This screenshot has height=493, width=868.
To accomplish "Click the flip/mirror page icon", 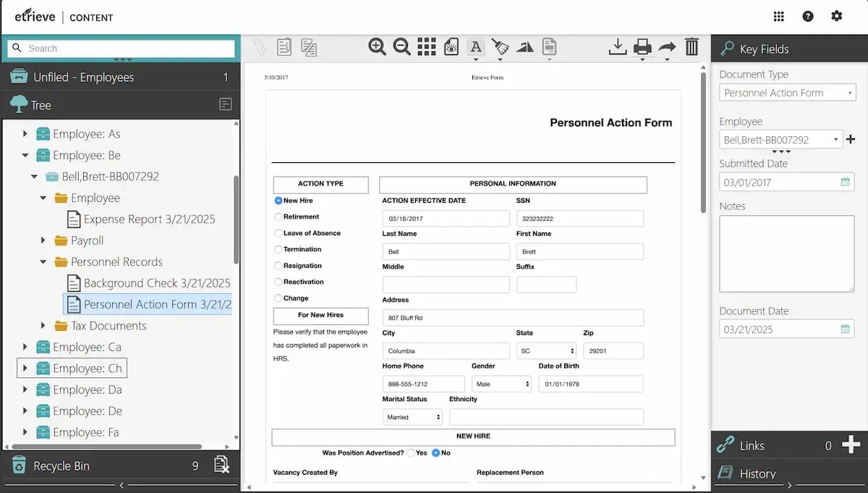I will pyautogui.click(x=524, y=47).
